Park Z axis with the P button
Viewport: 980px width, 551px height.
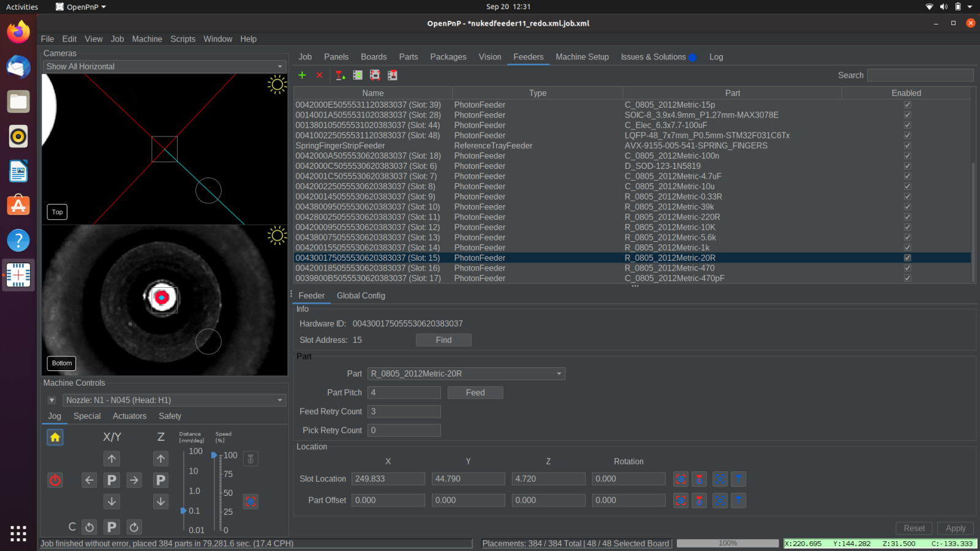160,480
